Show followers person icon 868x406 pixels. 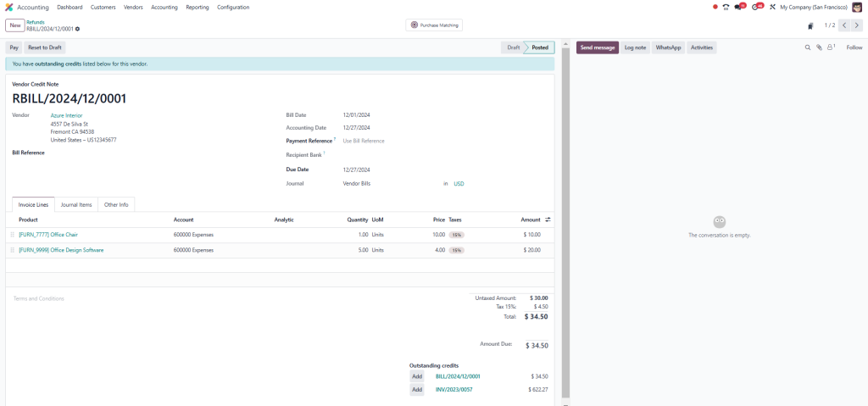831,47
